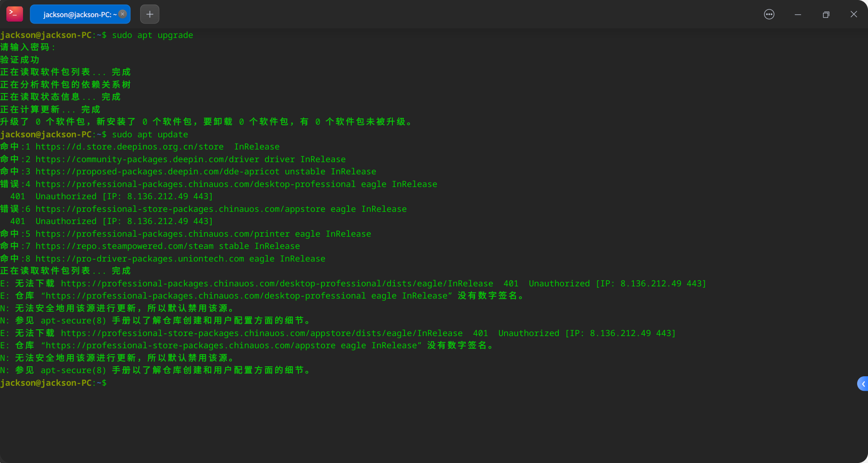The height and width of the screenshot is (463, 868).
Task: Click the red terminal app icon
Action: point(14,14)
